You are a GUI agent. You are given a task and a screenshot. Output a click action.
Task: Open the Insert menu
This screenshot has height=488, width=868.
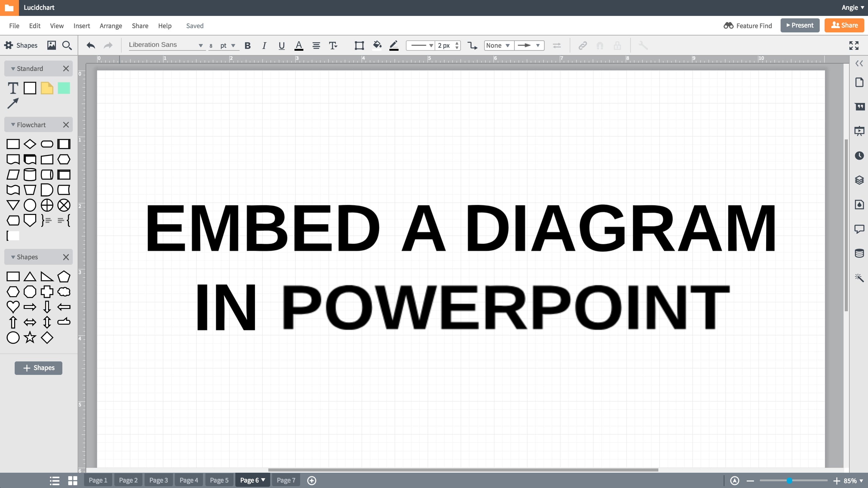82,26
